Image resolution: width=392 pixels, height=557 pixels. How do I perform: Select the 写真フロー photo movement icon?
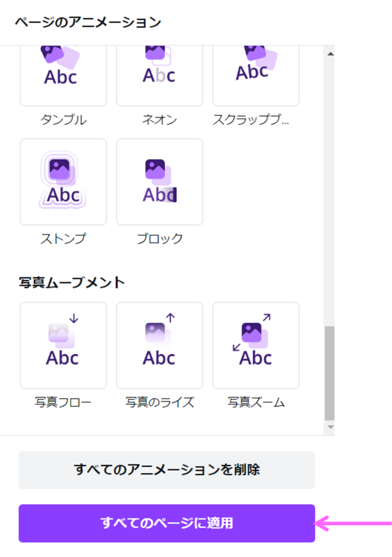click(x=63, y=345)
